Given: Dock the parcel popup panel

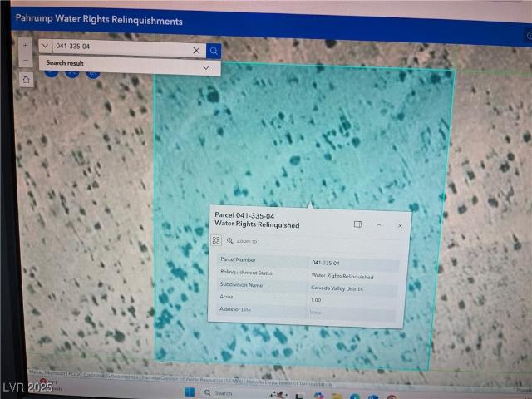Looking at the screenshot, I should pyautogui.click(x=357, y=224).
